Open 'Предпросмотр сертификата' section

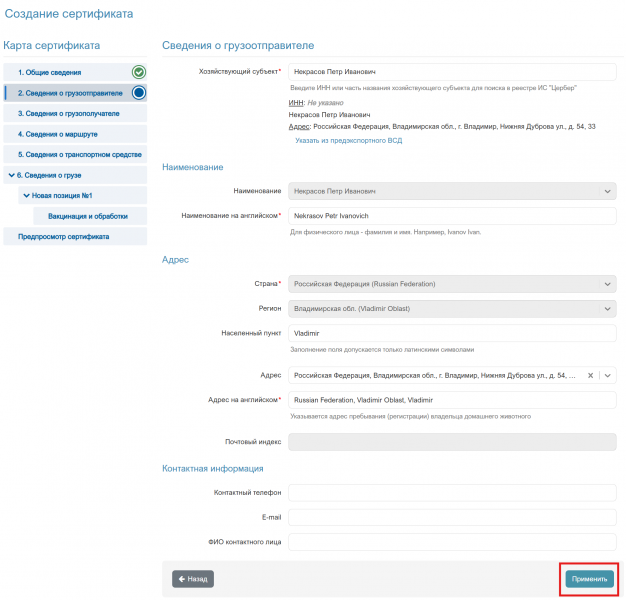[75, 236]
